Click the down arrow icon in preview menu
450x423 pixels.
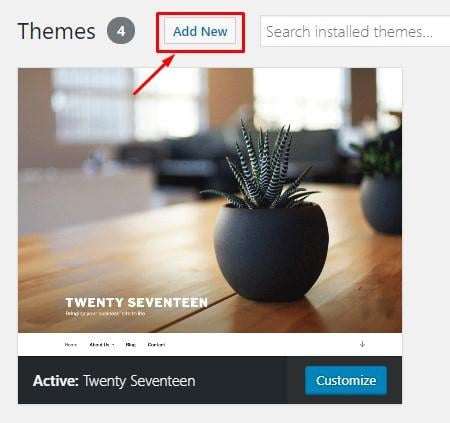pos(362,344)
